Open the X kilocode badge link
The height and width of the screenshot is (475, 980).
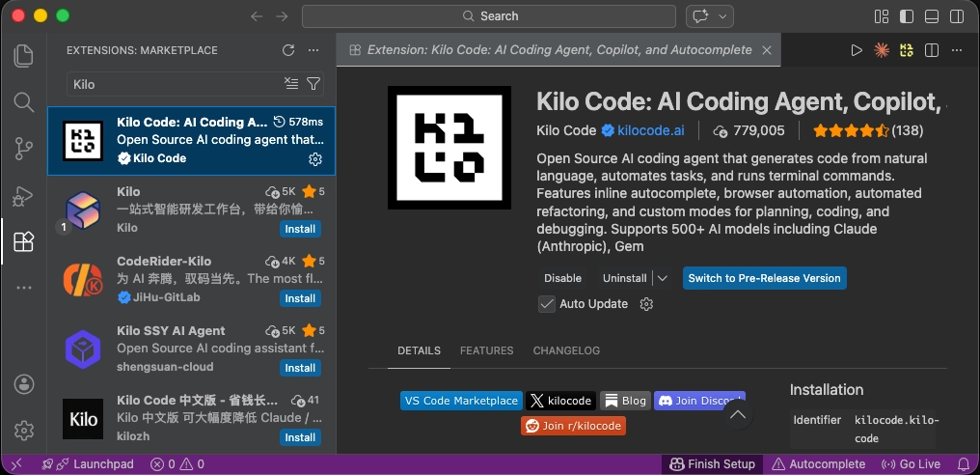(560, 401)
